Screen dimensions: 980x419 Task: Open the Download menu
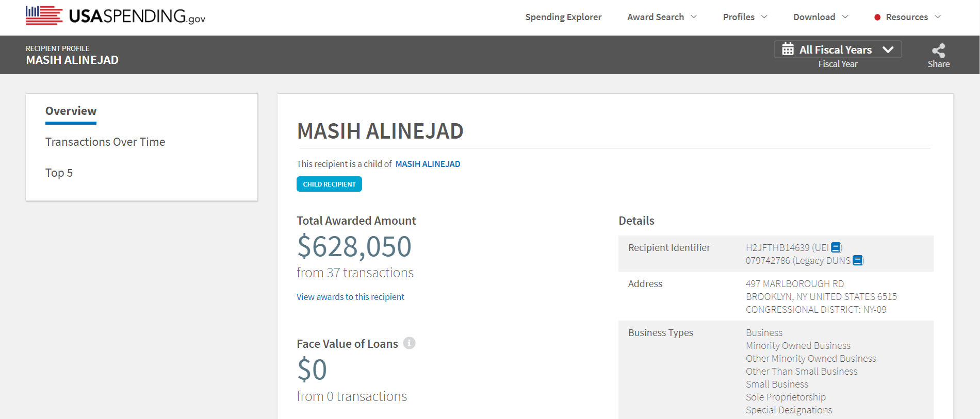tap(820, 17)
